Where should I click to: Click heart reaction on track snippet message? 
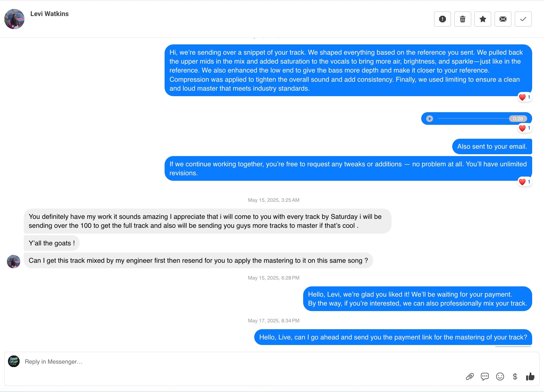pyautogui.click(x=524, y=97)
